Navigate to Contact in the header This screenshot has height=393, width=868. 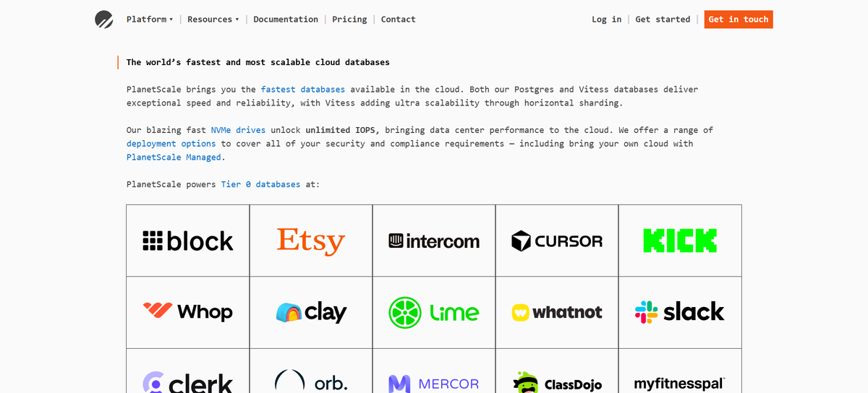(x=399, y=20)
